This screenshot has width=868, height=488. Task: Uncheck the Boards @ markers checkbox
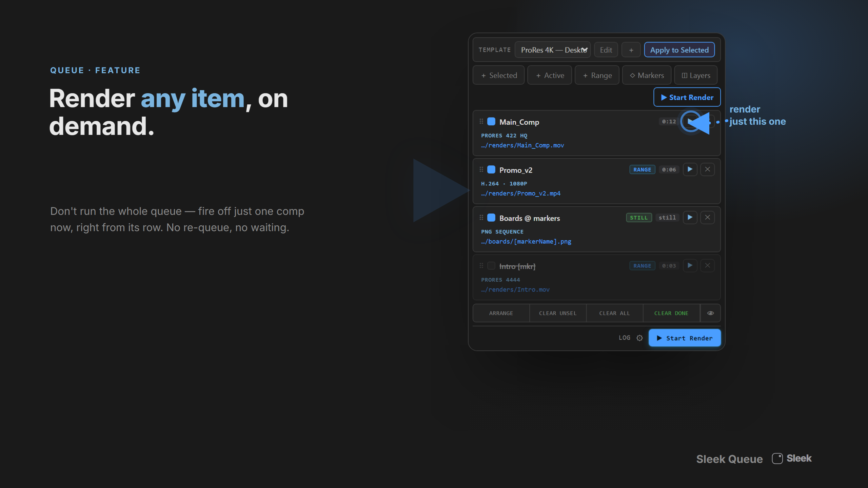pyautogui.click(x=491, y=218)
